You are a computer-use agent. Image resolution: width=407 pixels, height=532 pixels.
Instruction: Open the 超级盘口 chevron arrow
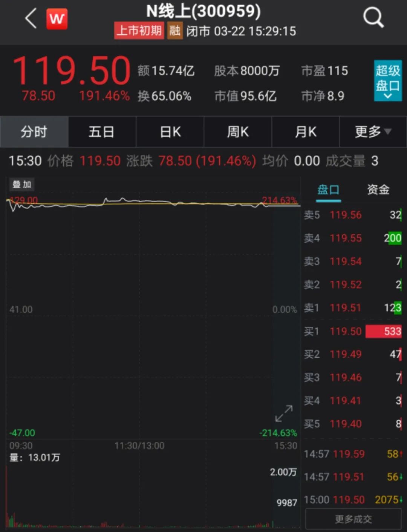[387, 96]
